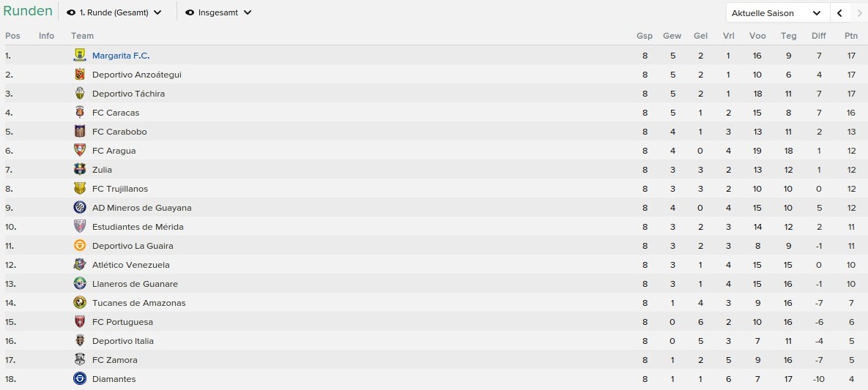The image size is (868, 390).
Task: Click the Diamantes blue crest icon
Action: click(x=80, y=379)
